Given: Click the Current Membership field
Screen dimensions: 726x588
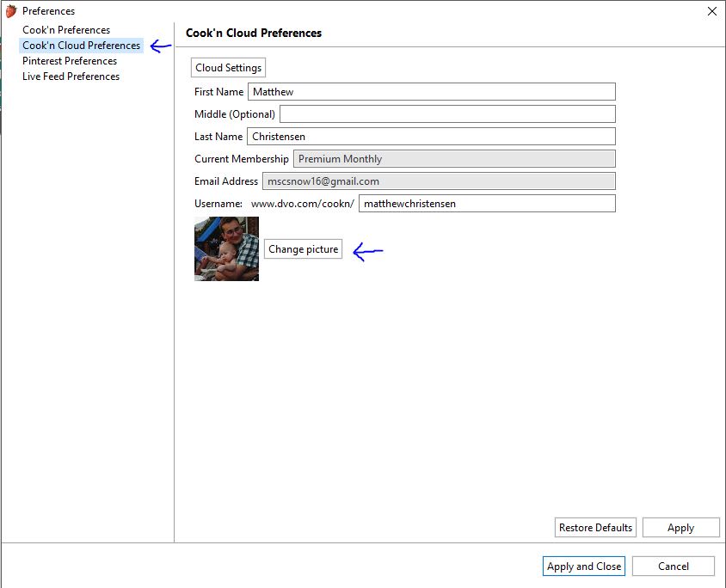Looking at the screenshot, I should coord(454,159).
